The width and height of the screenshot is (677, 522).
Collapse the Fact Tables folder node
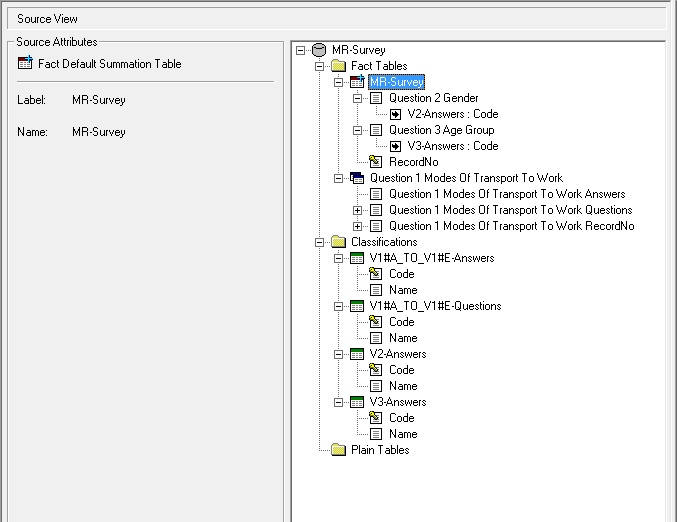click(x=320, y=66)
